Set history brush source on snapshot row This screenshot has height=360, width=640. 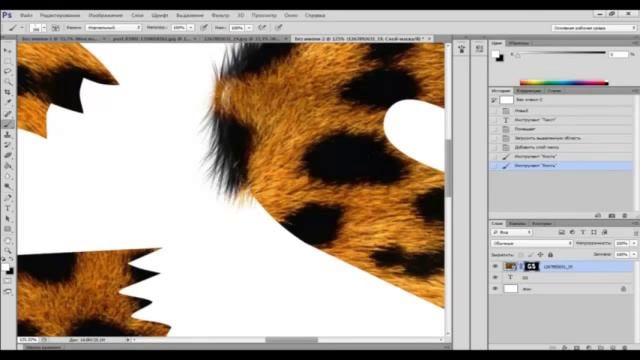click(494, 100)
